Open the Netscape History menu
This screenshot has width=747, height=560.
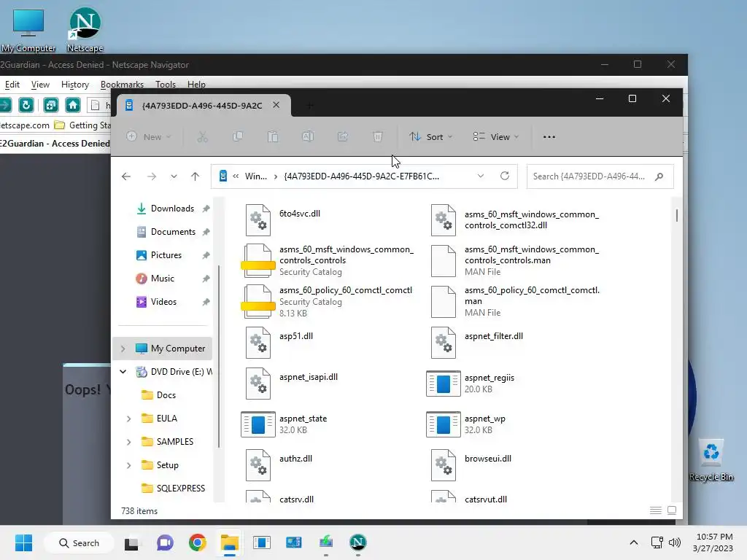(75, 85)
